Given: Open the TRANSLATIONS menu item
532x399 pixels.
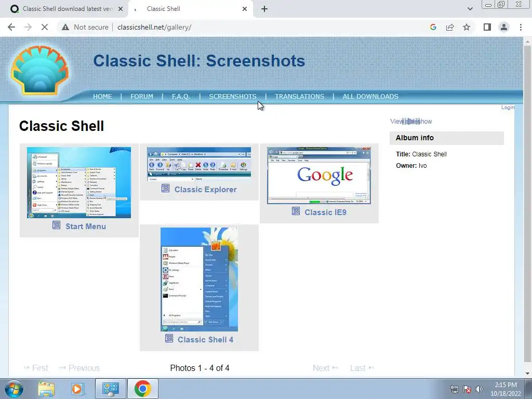Looking at the screenshot, I should tap(300, 96).
